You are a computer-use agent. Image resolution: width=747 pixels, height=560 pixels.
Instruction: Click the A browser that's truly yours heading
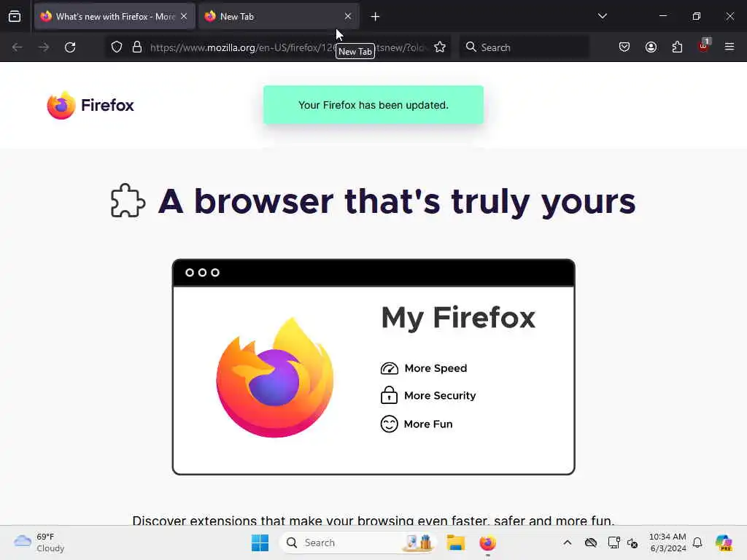(x=397, y=201)
